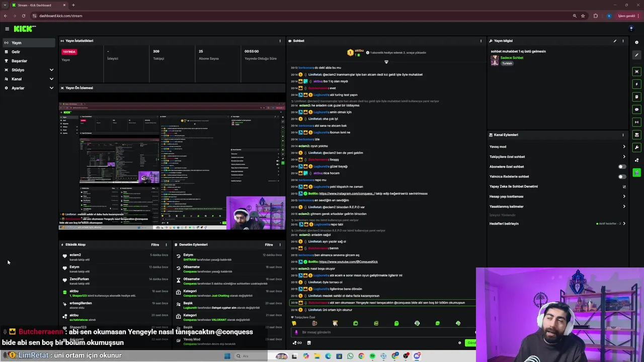Open Yayın İstatistikleri three-dot menu
This screenshot has width=644, height=362.
pyautogui.click(x=280, y=41)
